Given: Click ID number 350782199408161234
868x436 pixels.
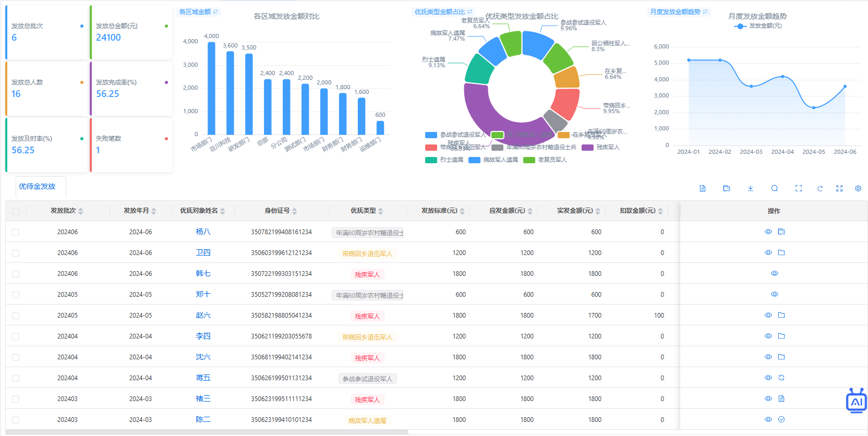Looking at the screenshot, I should click(281, 232).
